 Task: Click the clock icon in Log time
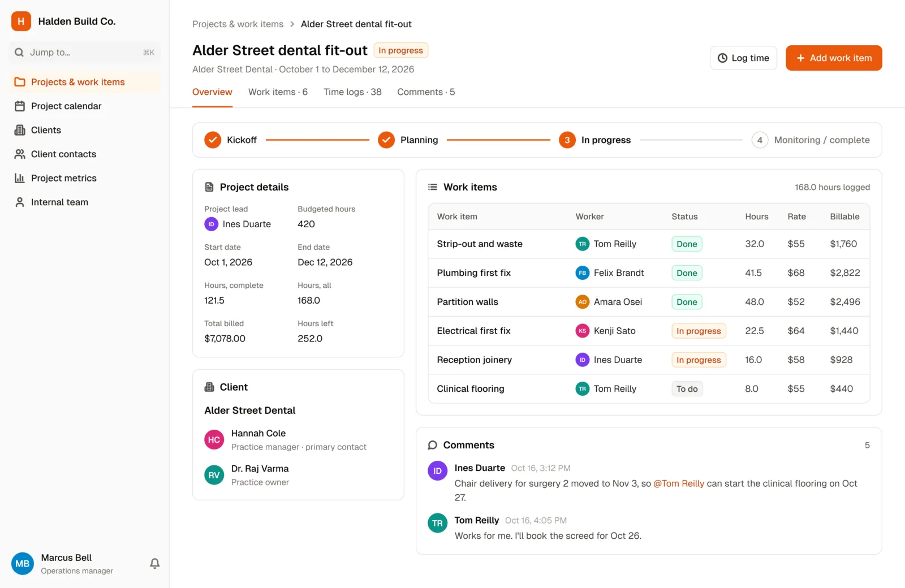point(722,58)
